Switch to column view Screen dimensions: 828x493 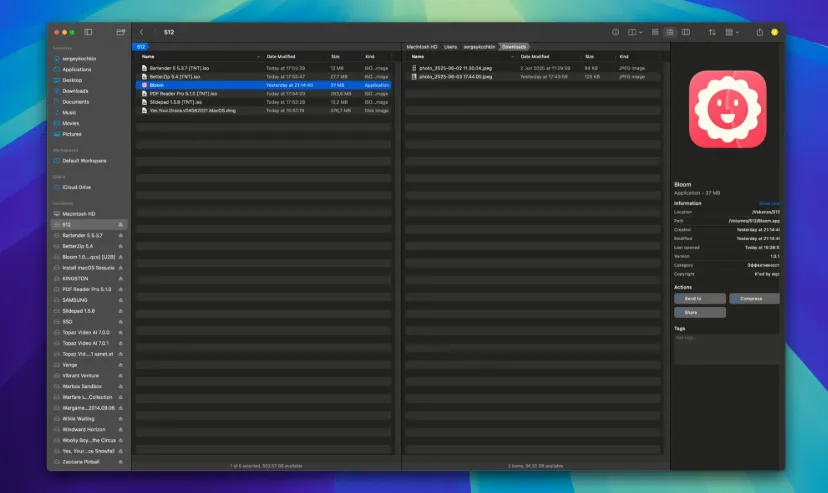pos(685,32)
